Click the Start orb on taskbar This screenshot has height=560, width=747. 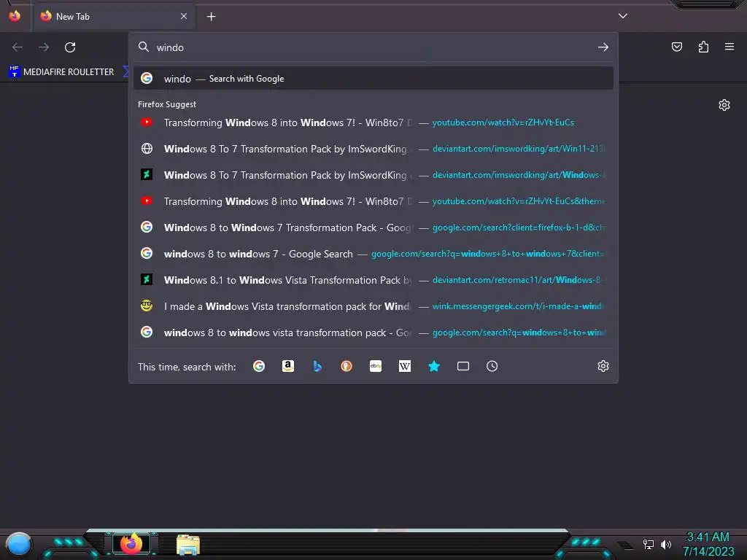coord(19,544)
